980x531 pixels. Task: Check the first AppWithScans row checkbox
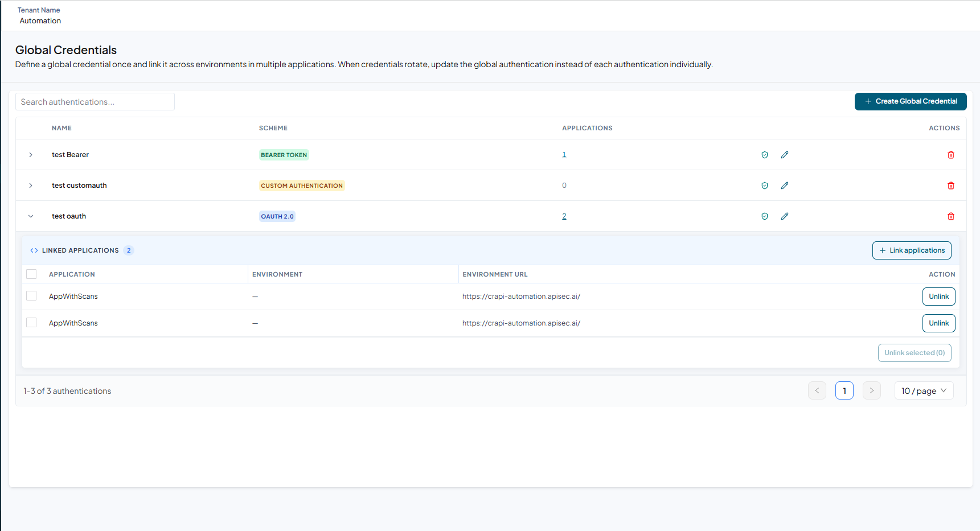tap(31, 296)
